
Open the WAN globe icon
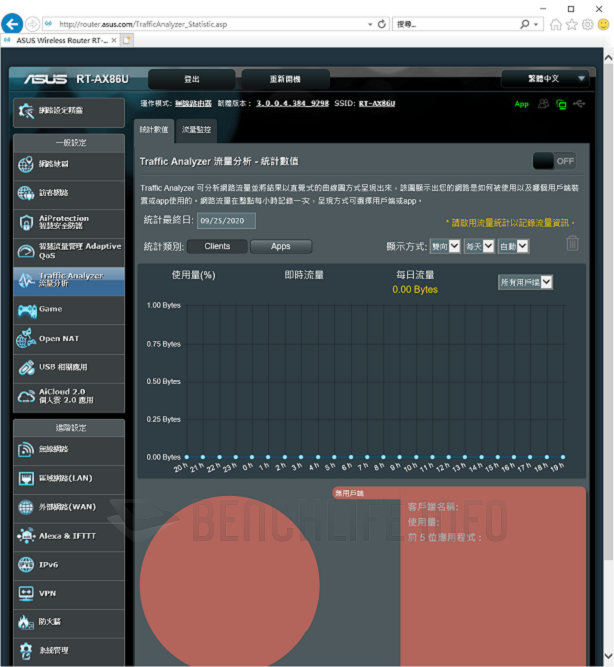[26, 507]
